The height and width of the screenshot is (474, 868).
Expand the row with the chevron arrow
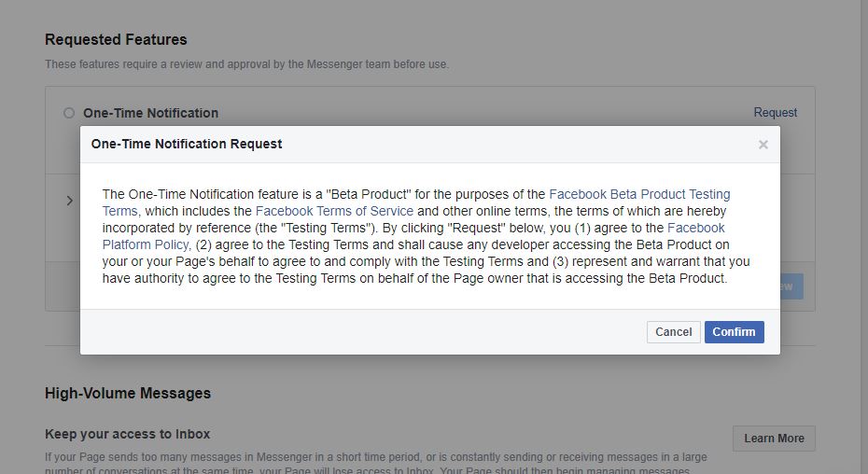pyautogui.click(x=70, y=201)
